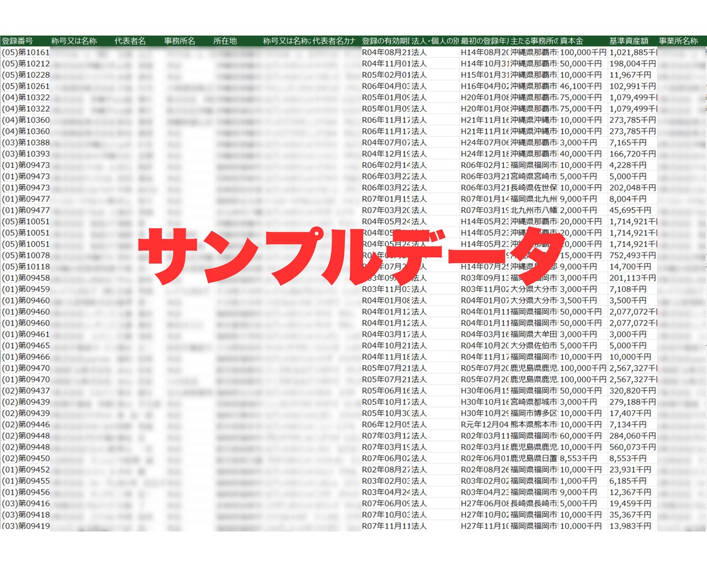Click cell (01)第09459
Viewport: 707px width, 588px height.
[25, 289]
